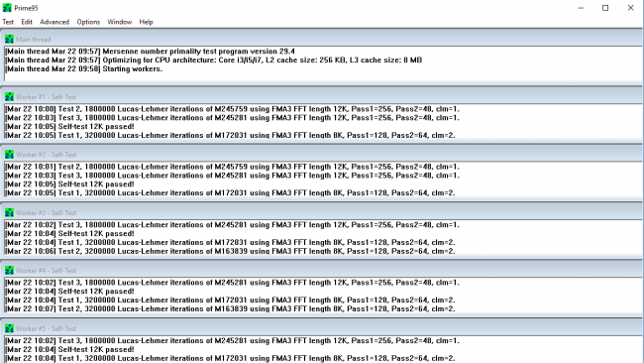Click the Worker #2 Self-Test window icon

pos(9,155)
